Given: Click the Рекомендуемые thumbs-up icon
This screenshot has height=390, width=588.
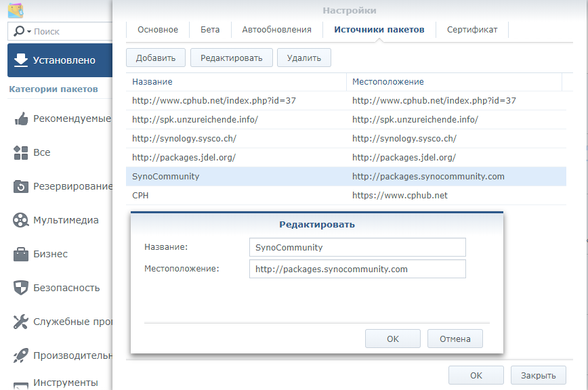Looking at the screenshot, I should click(x=21, y=118).
